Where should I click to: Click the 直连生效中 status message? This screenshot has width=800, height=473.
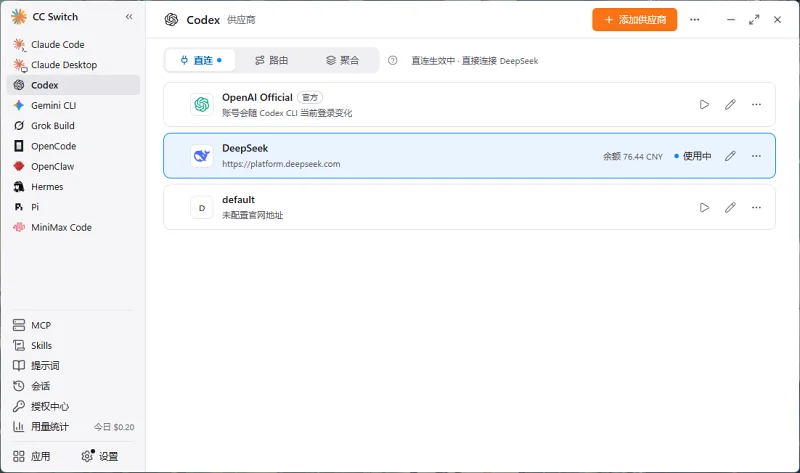pos(474,61)
